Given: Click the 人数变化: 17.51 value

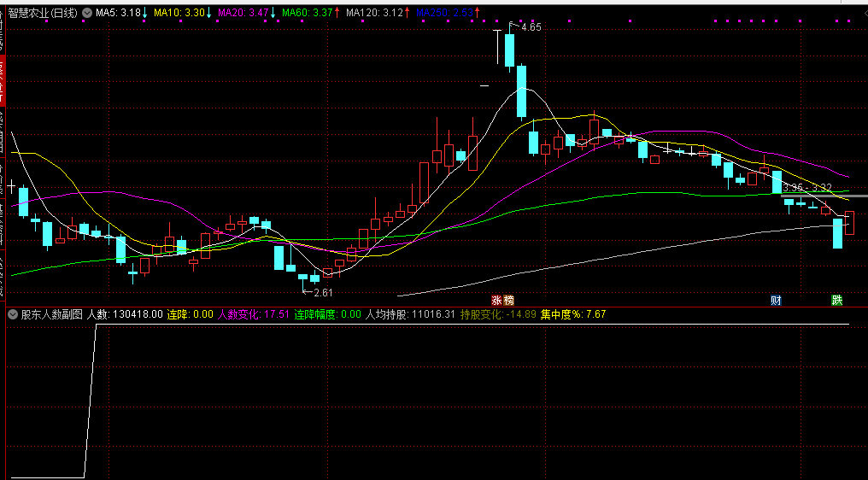Looking at the screenshot, I should (254, 314).
